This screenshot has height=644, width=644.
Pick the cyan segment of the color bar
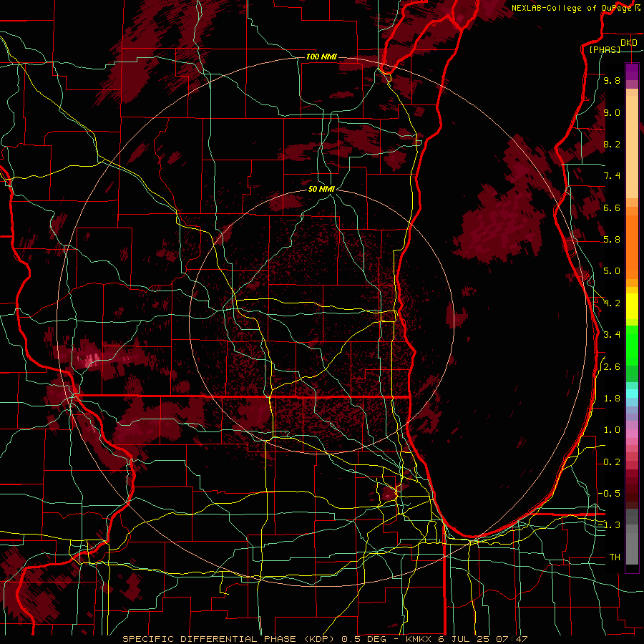632,394
